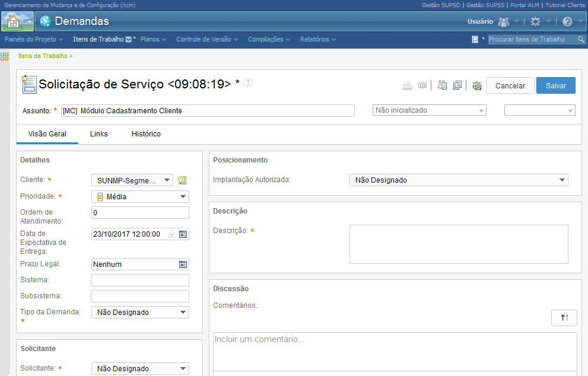Open the Relatórios menu
Image resolution: width=588 pixels, height=376 pixels.
[317, 39]
